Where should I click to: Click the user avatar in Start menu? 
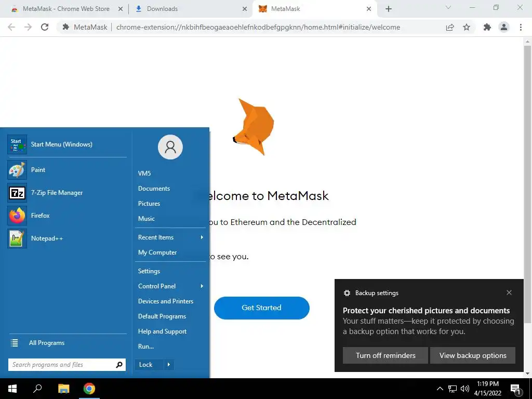click(170, 147)
